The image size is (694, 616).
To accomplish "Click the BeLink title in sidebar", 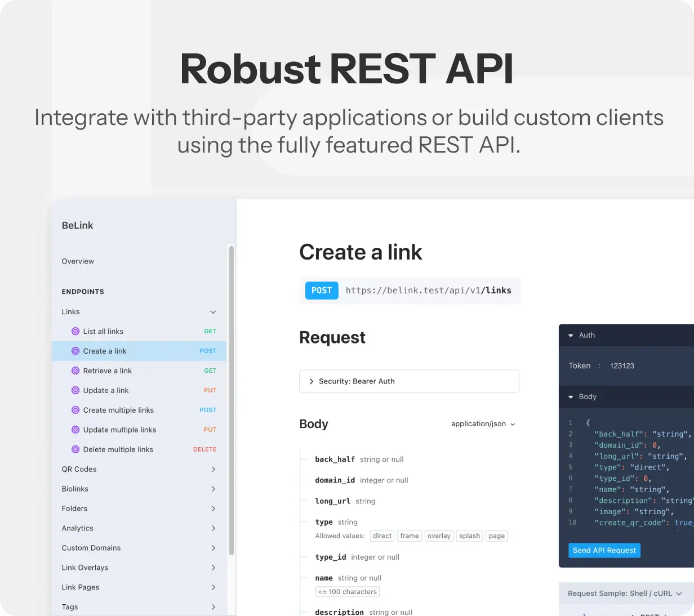I will coord(78,225).
